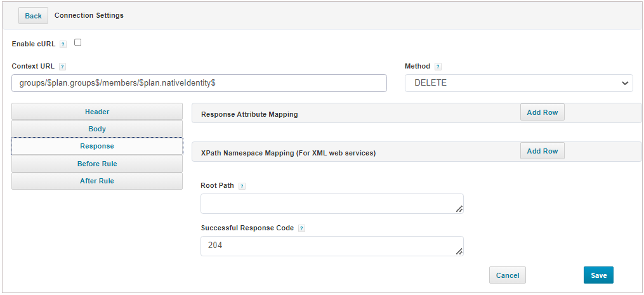Screen dimensions: 644x295
Task: Add Row to Response Attribute Mapping
Action: 542,112
